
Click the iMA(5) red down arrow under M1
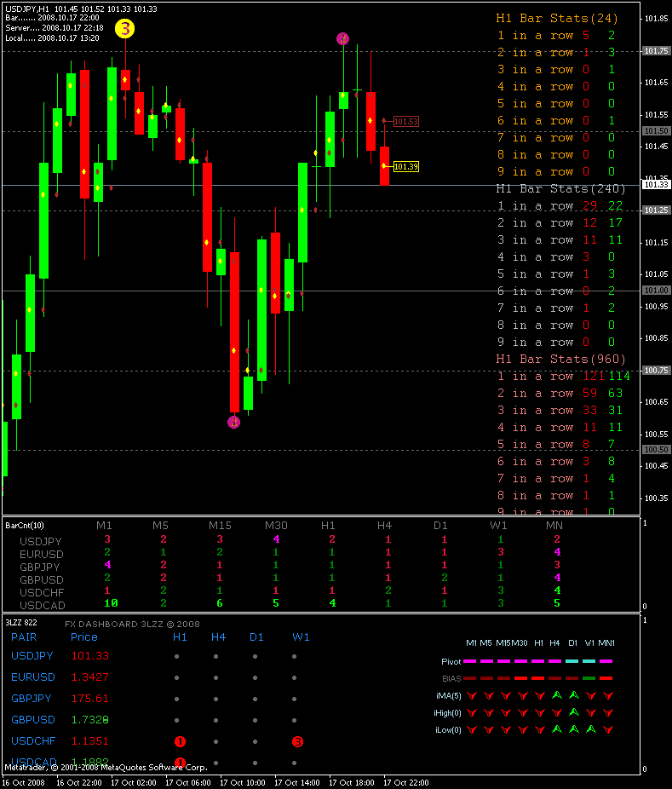[471, 695]
